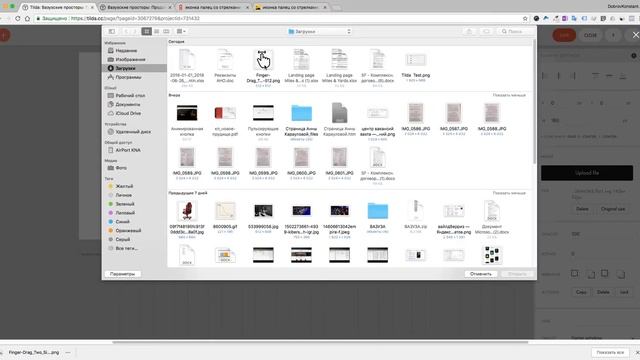Click Delete button under the uploaded image

pyautogui.click(x=582, y=209)
